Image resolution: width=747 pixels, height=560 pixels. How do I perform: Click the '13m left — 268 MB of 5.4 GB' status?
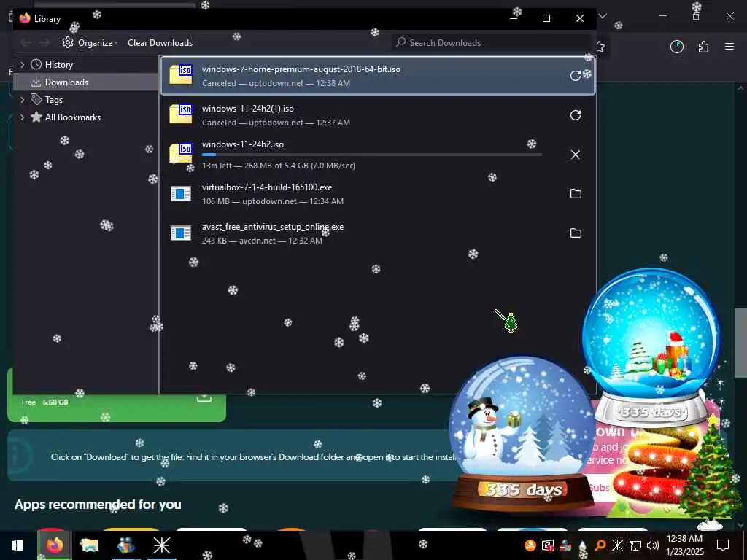[278, 166]
